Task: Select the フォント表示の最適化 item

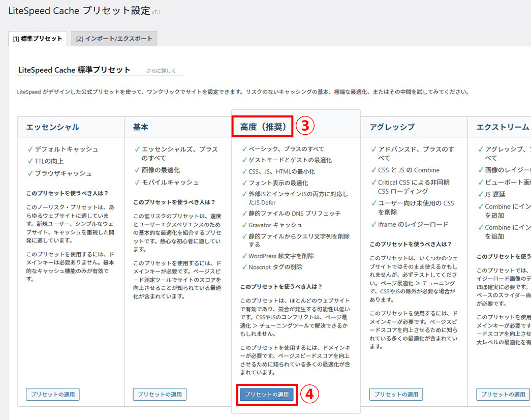Action: click(x=278, y=183)
